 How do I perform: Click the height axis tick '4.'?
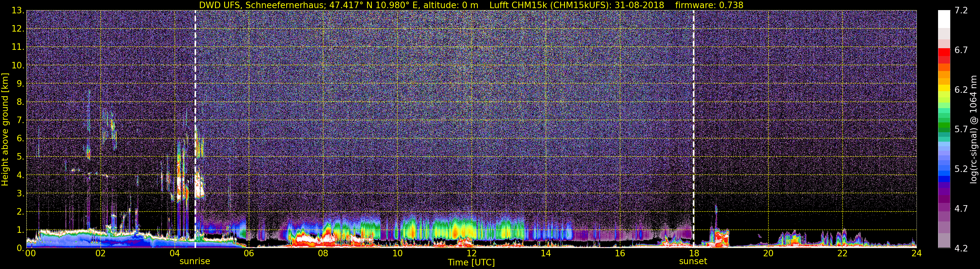click(x=20, y=175)
